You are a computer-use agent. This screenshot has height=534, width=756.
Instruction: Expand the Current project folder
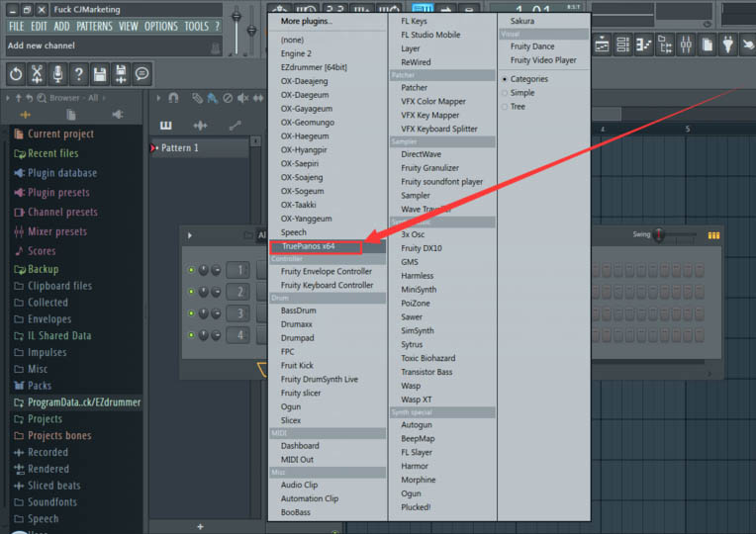54,133
